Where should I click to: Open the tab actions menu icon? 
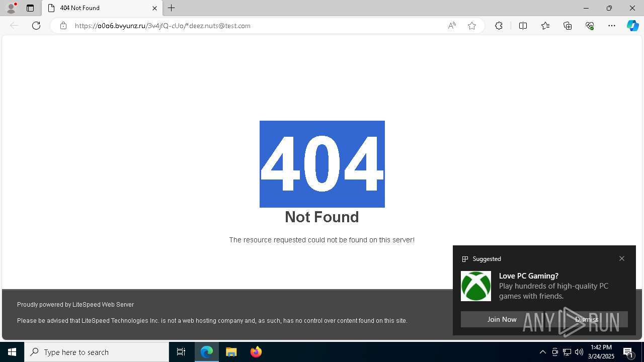[x=30, y=8]
